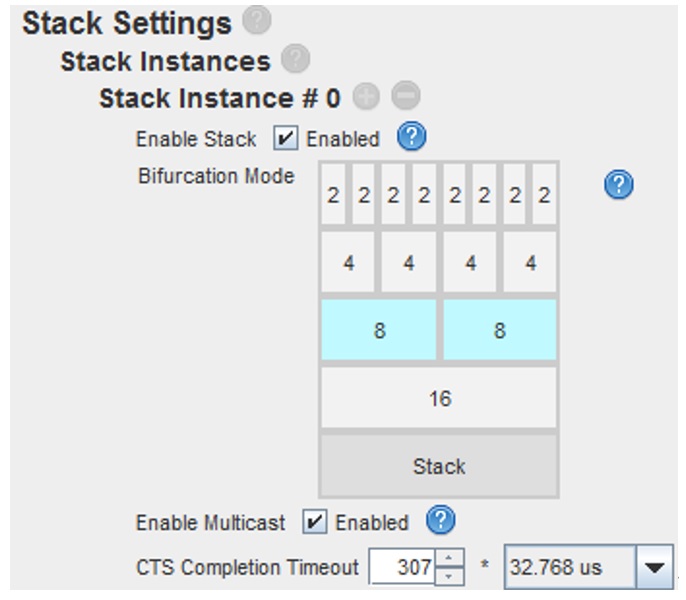Image resolution: width=686 pixels, height=600 pixels.
Task: Increase CTS Completion Timeout with up arrow
Action: point(452,560)
